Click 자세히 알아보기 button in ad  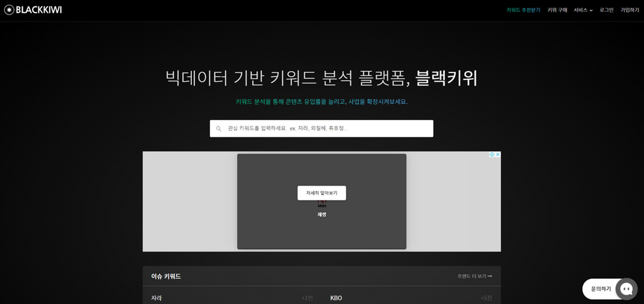(x=321, y=193)
